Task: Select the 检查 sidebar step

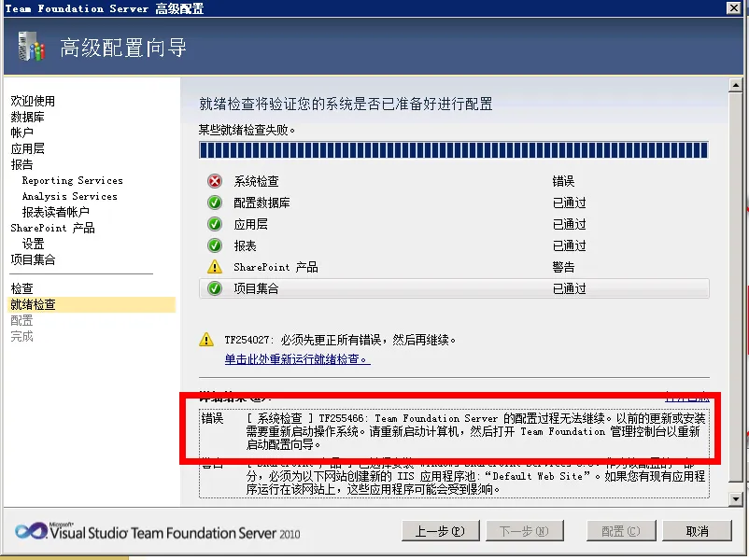Action: tap(22, 288)
